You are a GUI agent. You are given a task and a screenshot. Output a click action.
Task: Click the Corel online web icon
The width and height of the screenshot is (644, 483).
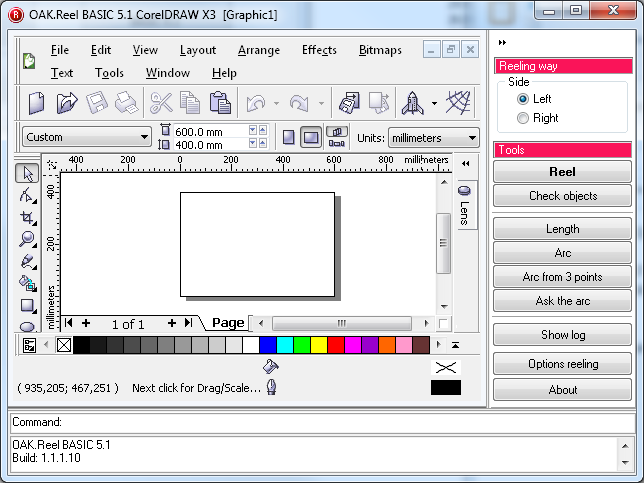(x=458, y=102)
